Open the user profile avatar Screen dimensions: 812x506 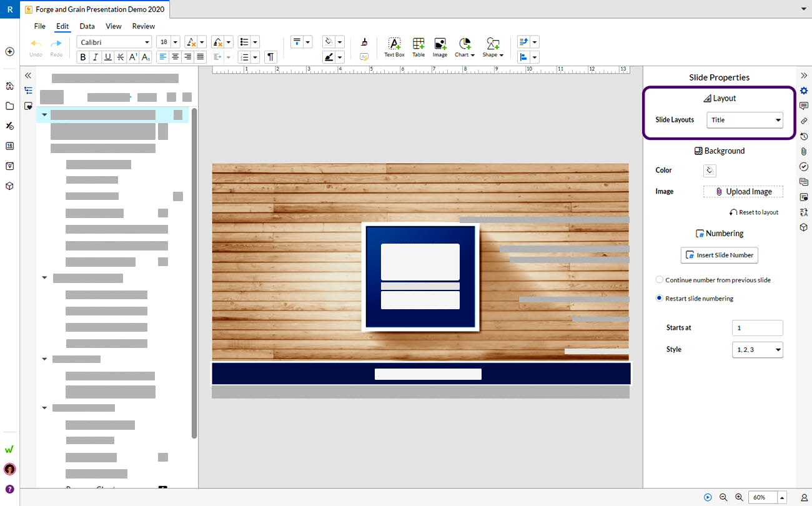pos(9,469)
